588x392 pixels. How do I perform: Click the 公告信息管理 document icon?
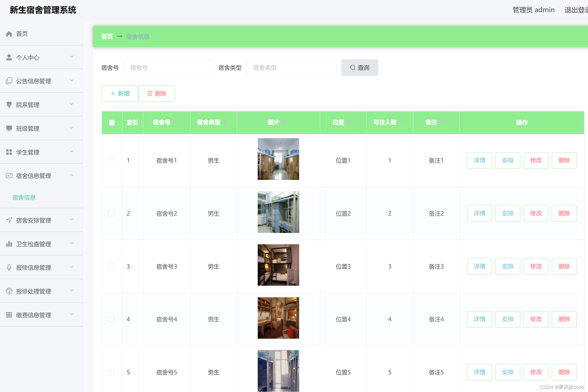9,81
